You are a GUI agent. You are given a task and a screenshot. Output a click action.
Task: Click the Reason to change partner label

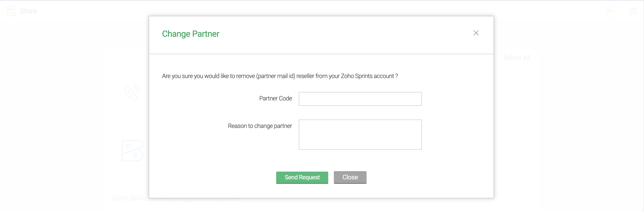pos(260,126)
